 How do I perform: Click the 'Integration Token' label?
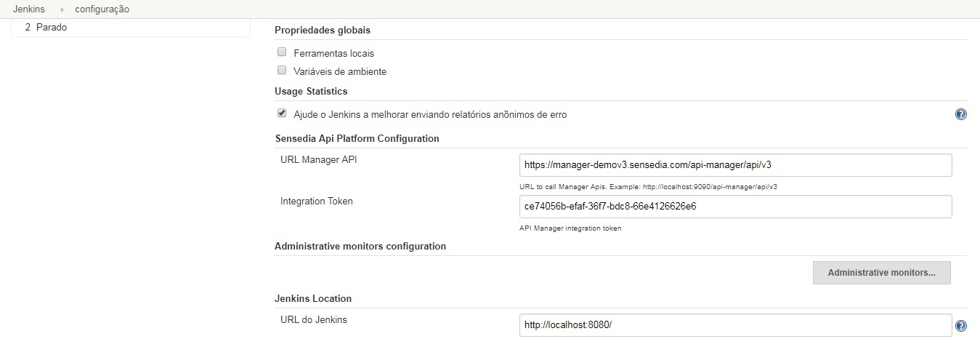(317, 201)
